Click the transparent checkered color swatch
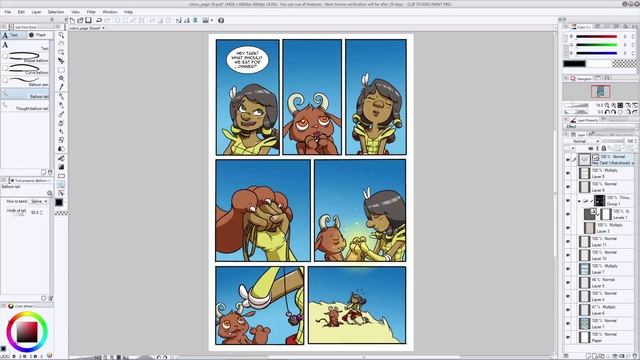 624,63
